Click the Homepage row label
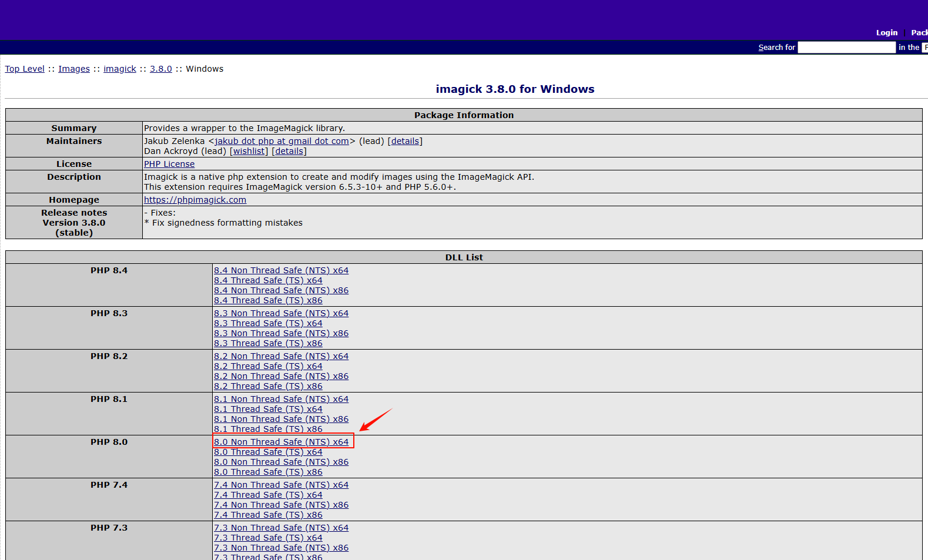Image resolution: width=928 pixels, height=560 pixels. (x=74, y=200)
